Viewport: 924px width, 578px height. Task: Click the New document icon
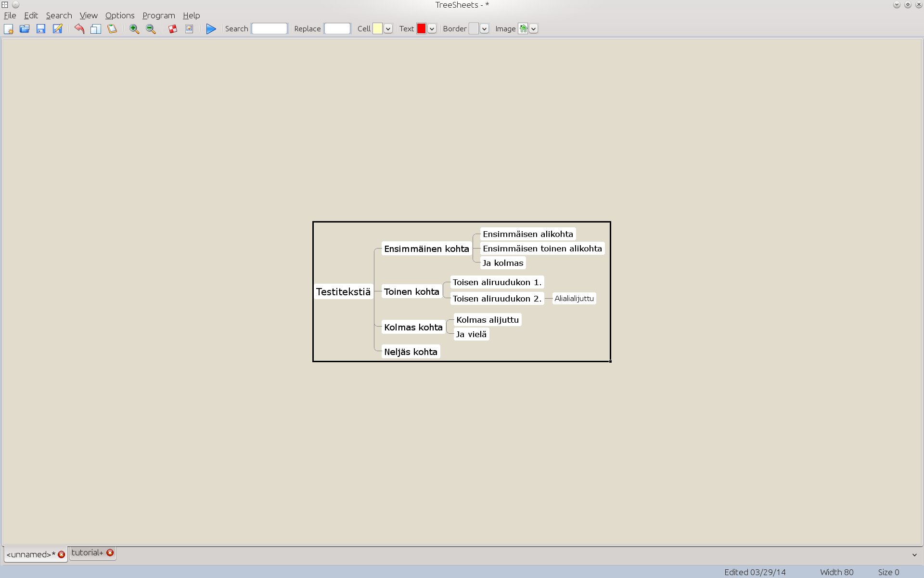point(9,29)
